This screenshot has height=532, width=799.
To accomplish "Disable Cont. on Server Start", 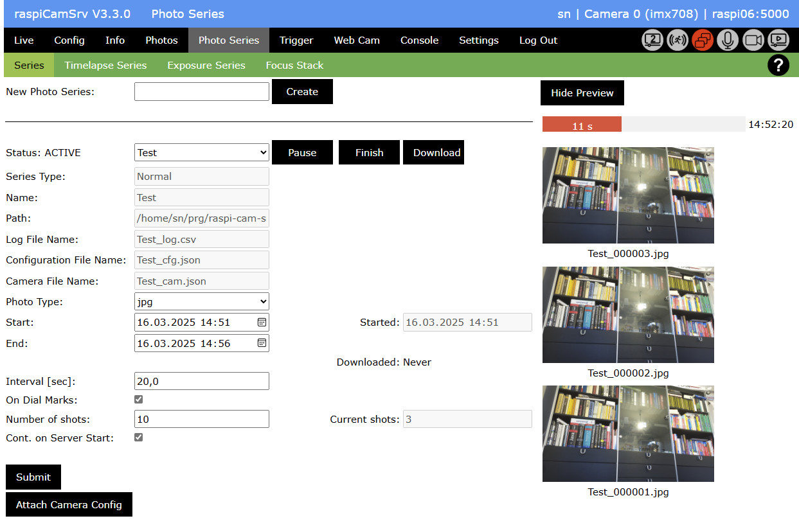I will [138, 437].
